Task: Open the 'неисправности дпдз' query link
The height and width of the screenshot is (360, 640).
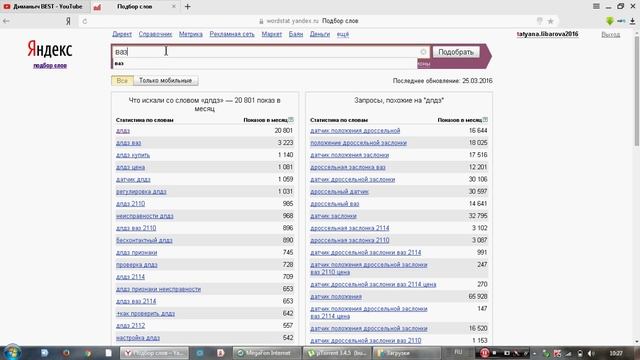Action: tap(144, 216)
